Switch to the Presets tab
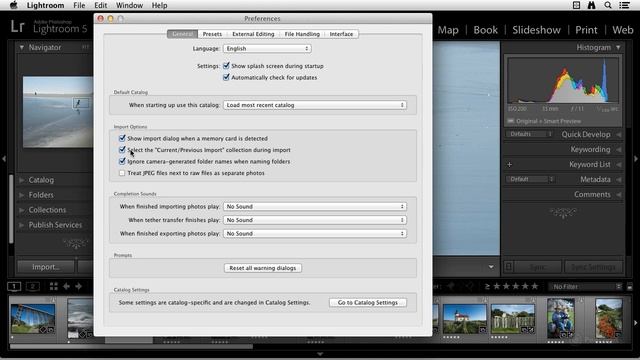The image size is (640, 360). 212,34
